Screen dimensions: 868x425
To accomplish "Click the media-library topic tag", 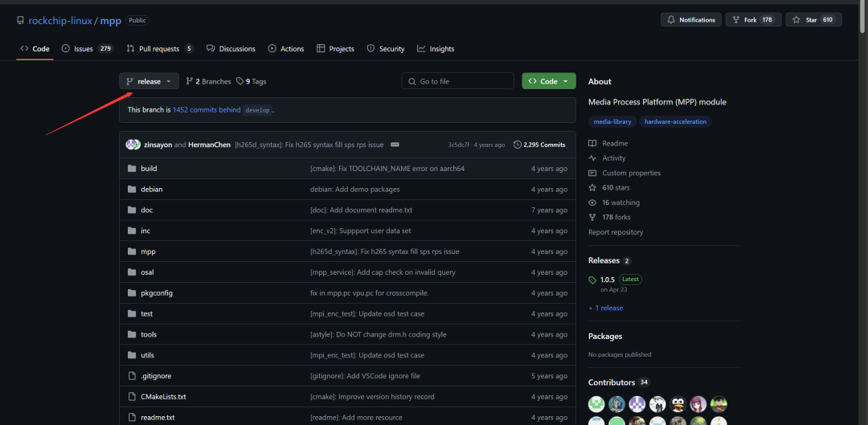I will [x=612, y=122].
